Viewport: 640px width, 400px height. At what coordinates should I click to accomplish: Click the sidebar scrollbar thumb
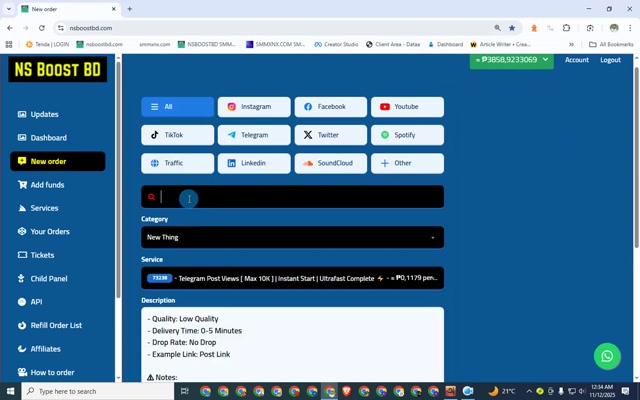118,180
